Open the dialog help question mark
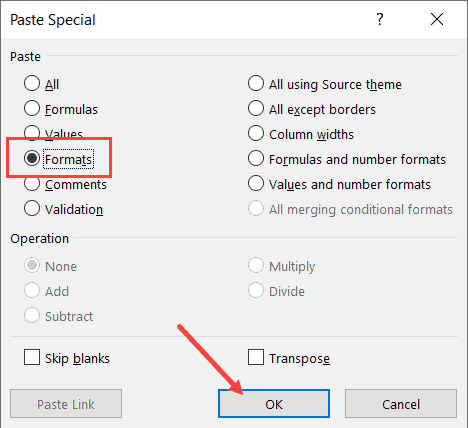The image size is (468, 428). [380, 19]
